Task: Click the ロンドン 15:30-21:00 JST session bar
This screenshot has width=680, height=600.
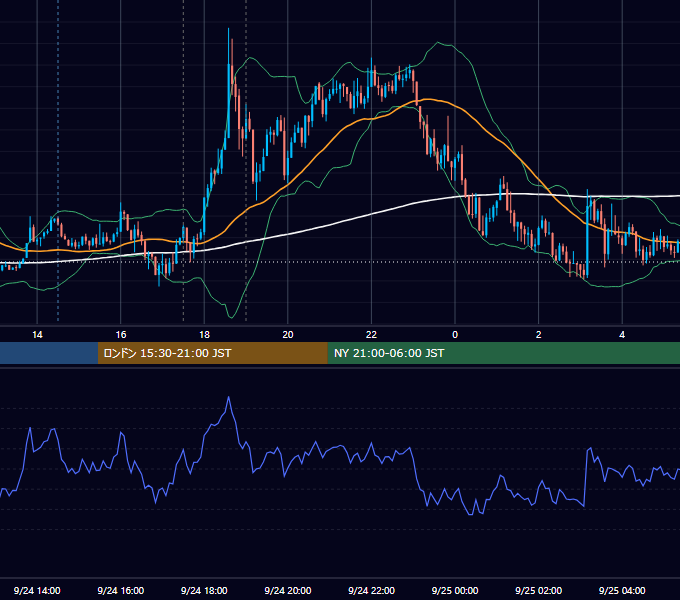Action: (212, 353)
